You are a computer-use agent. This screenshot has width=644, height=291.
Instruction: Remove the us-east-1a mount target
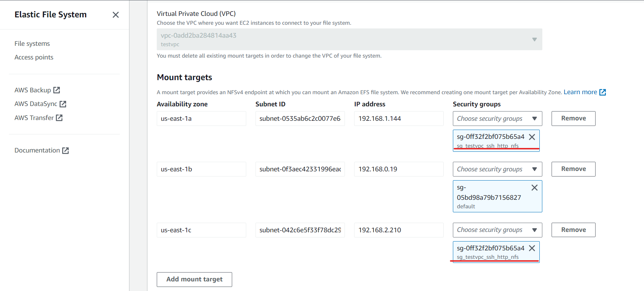573,119
